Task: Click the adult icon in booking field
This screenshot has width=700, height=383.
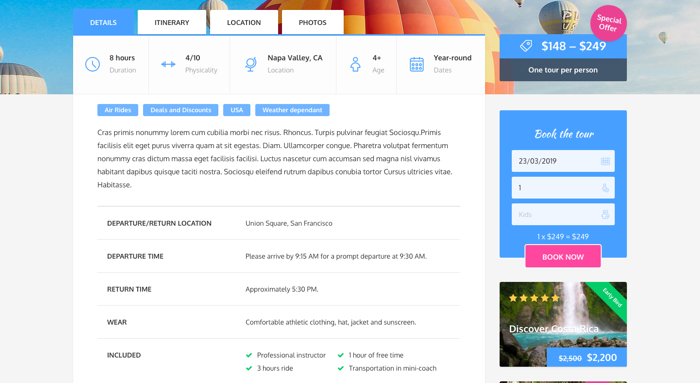Action: 605,188
